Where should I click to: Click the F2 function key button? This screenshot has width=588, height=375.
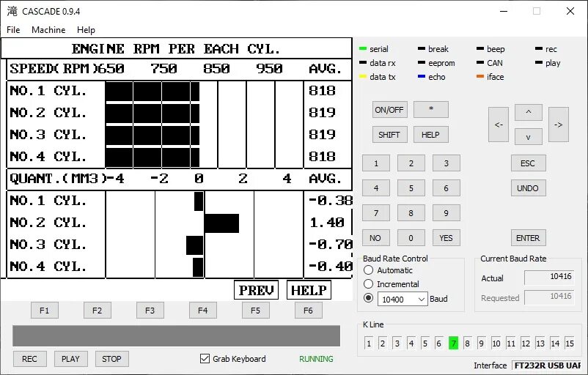(97, 311)
